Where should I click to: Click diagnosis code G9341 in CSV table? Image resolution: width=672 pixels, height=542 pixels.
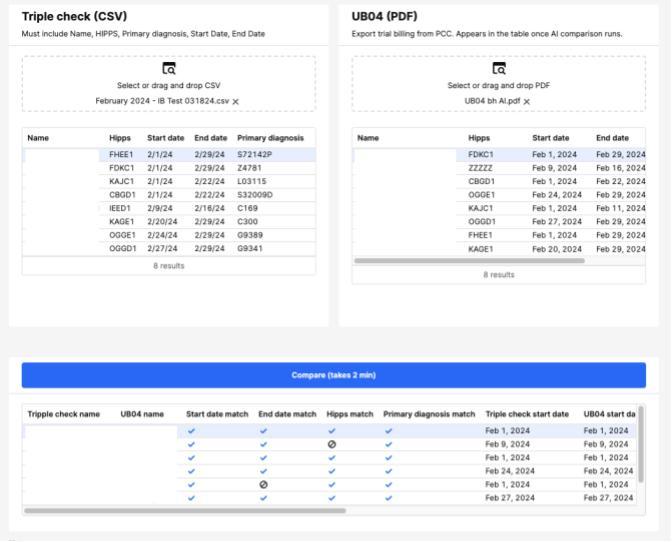250,249
